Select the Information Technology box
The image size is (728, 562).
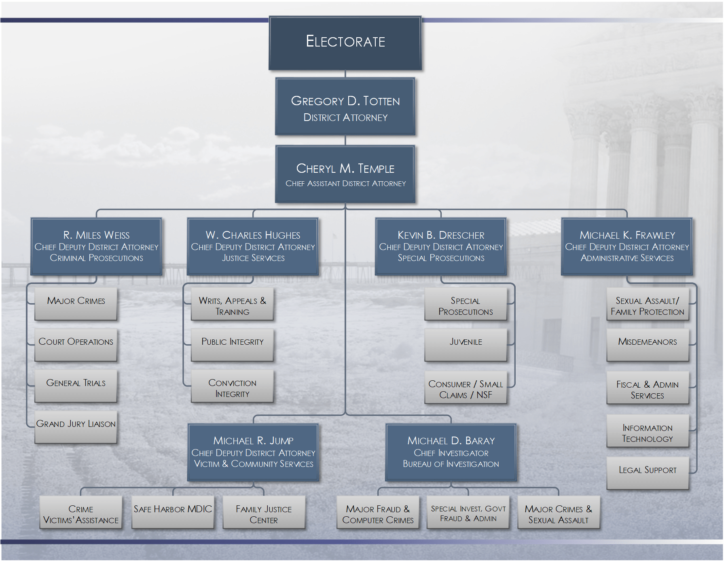648,431
